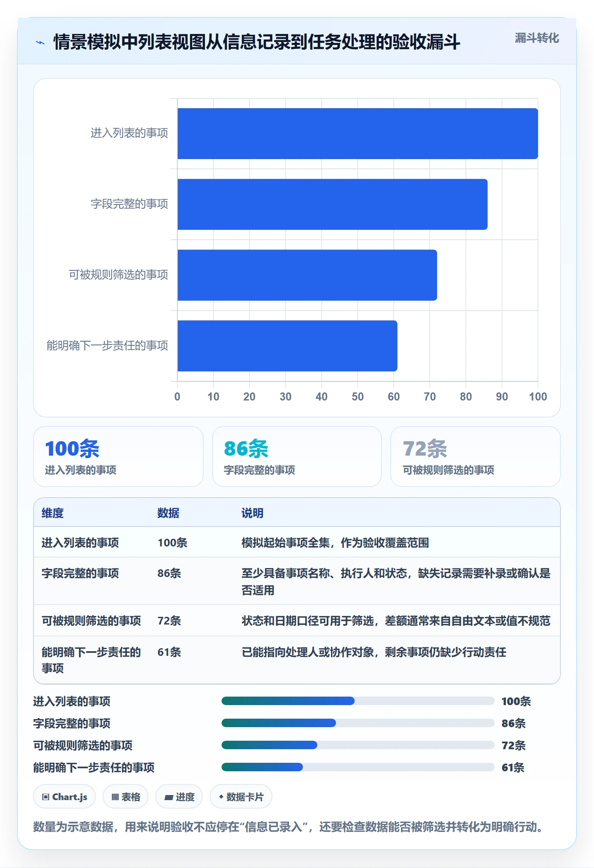
Task: Select the 数据卡片 chip
Action: click(x=241, y=797)
